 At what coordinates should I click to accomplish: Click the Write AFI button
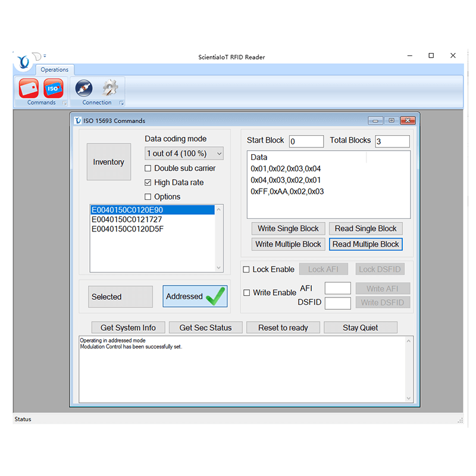coord(383,289)
